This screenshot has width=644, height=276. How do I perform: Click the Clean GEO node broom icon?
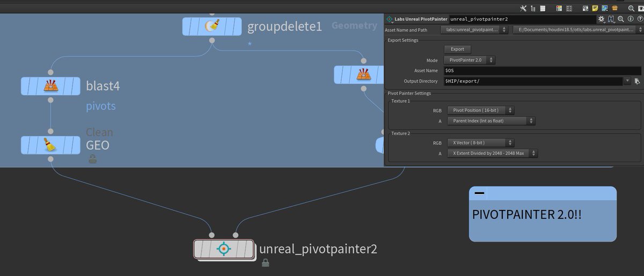[50, 144]
